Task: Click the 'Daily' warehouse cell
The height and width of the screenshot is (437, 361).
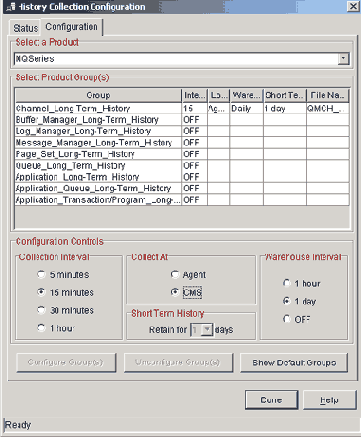Action: 247,109
